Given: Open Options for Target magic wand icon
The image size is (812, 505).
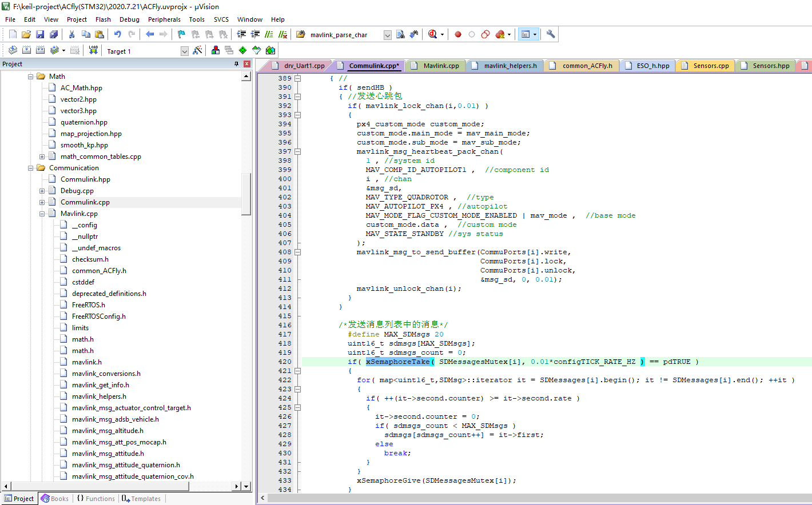Looking at the screenshot, I should click(x=198, y=50).
